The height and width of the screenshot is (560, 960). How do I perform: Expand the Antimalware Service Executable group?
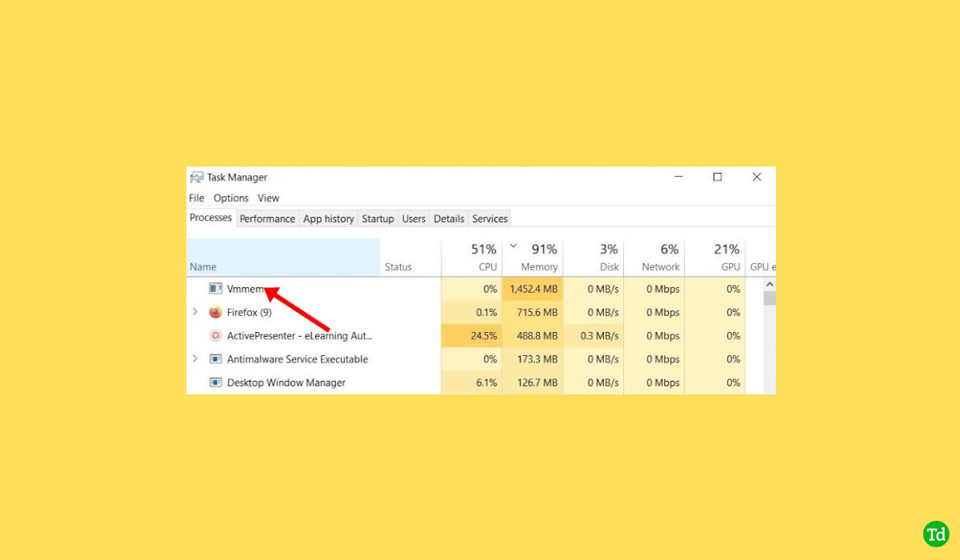[x=195, y=359]
